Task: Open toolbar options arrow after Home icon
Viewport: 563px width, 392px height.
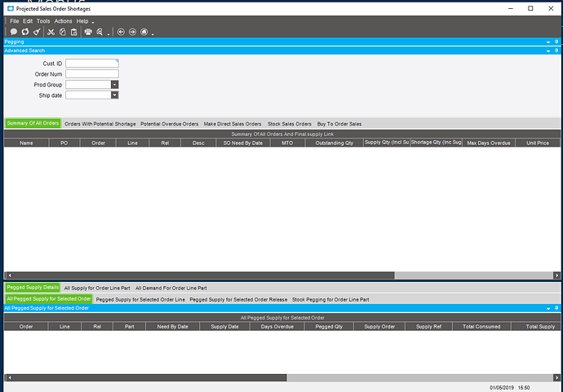Action: [x=153, y=33]
